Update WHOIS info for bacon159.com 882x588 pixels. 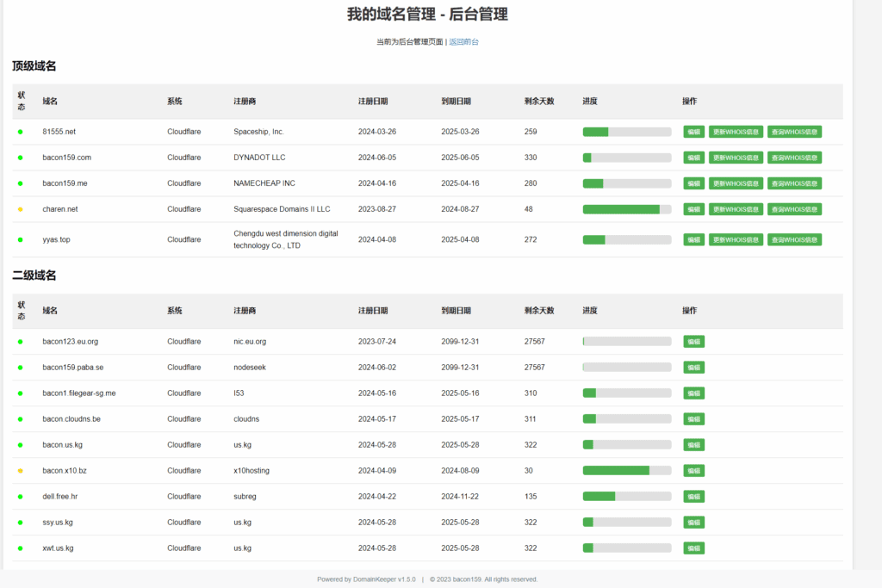pos(736,158)
